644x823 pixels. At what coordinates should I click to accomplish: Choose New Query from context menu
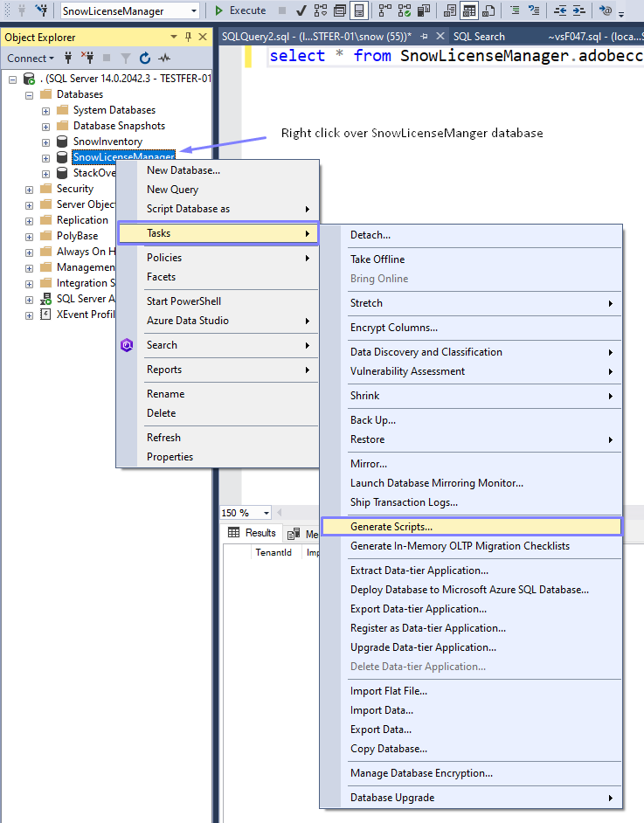click(x=218, y=190)
